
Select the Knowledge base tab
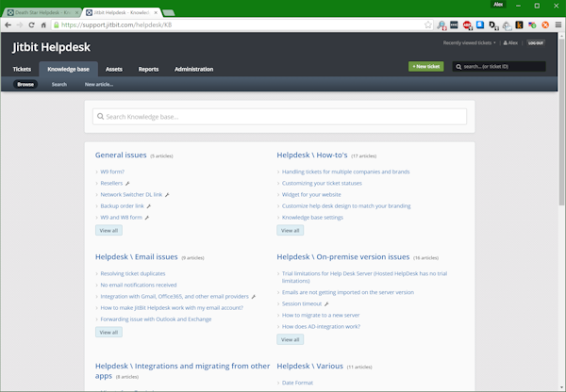pos(68,69)
